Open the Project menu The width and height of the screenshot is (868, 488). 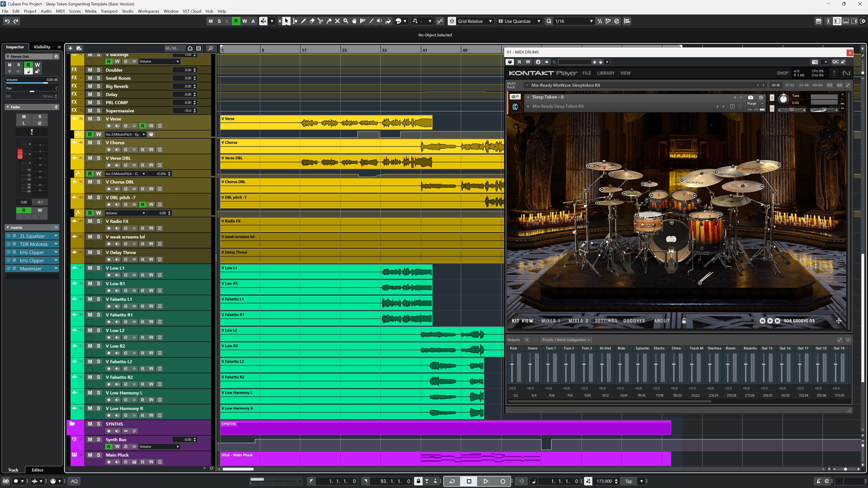(x=30, y=11)
